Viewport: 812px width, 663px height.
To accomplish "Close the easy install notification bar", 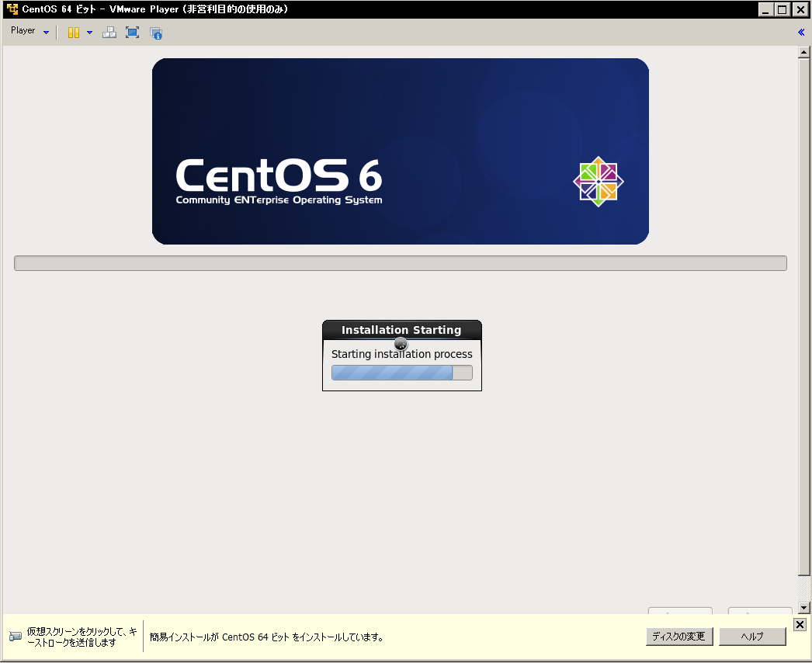I will coord(800,624).
